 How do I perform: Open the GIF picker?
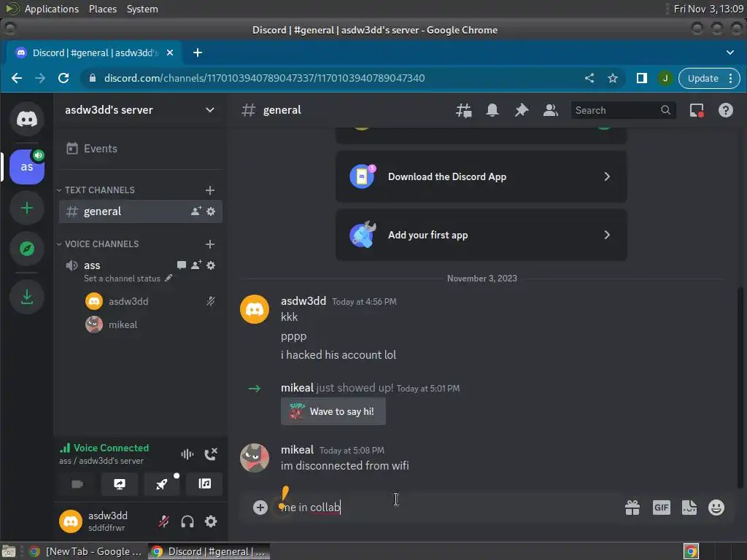click(661, 507)
